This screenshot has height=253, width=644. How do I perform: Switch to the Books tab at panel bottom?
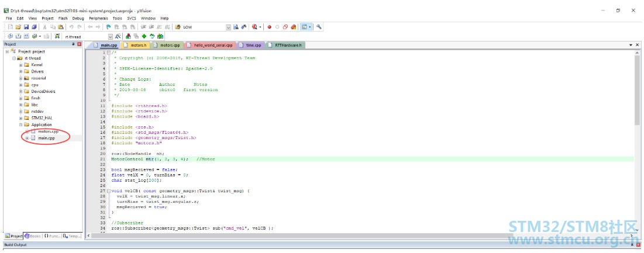[x=32, y=236]
